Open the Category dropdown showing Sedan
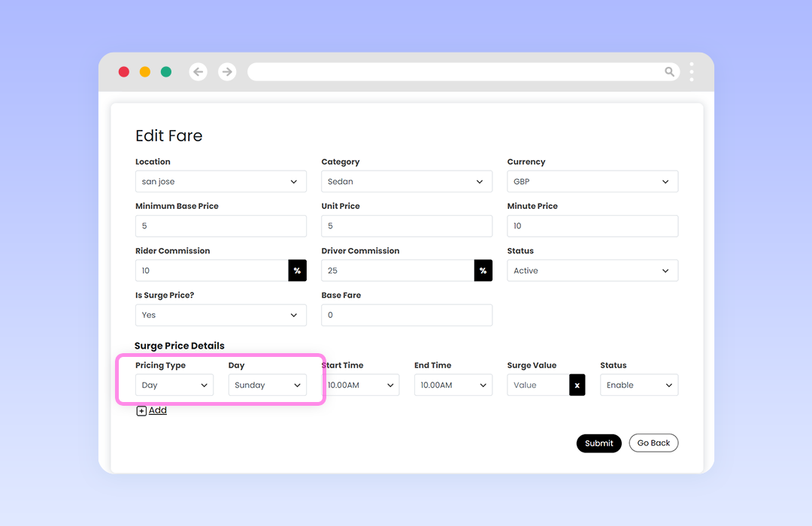Screen dimensions: 812x526 click(x=407, y=182)
